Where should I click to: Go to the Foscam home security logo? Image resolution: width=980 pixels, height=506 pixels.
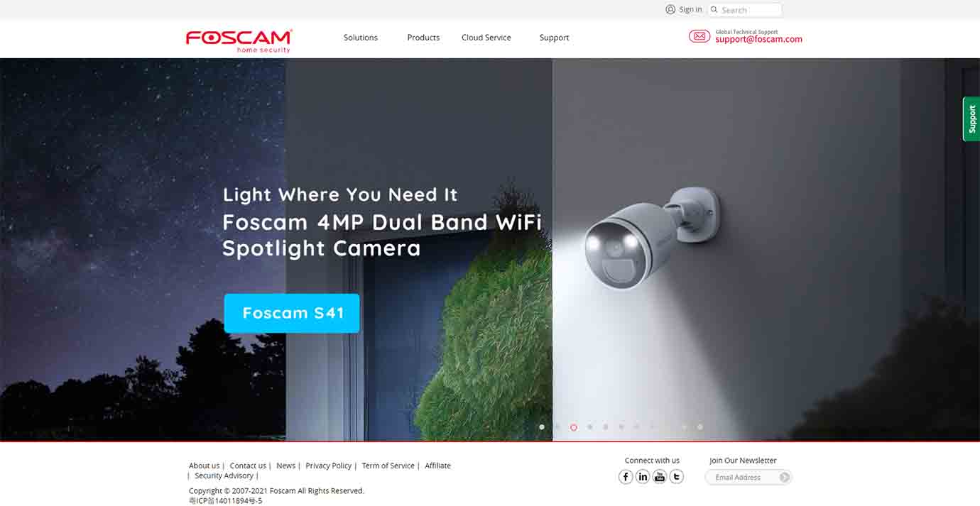point(239,40)
